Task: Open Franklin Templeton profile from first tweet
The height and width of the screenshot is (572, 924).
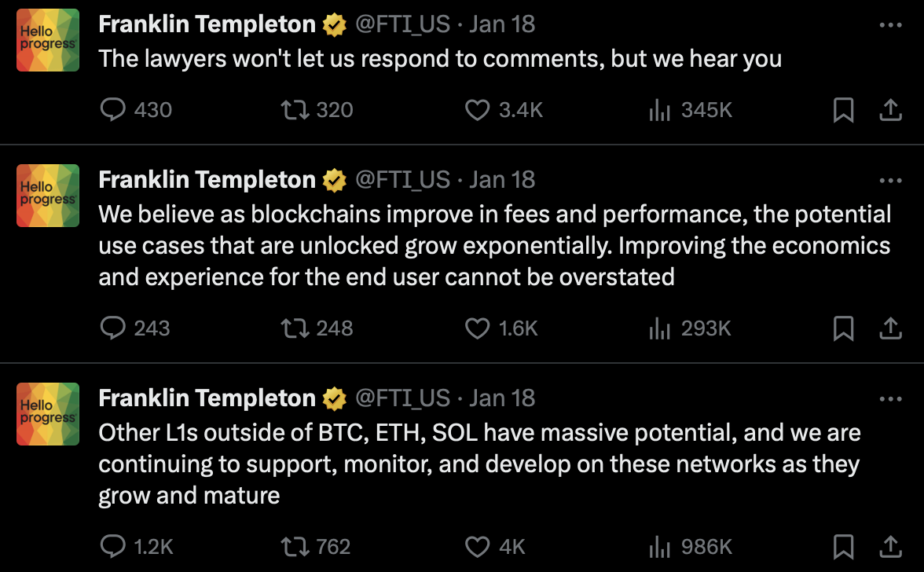Action: [207, 24]
